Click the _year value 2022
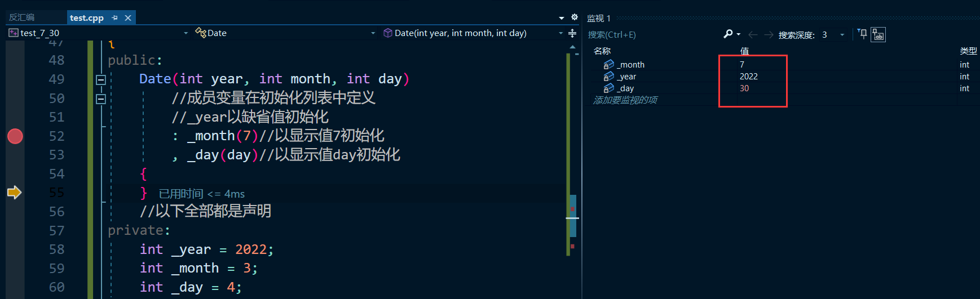This screenshot has height=299, width=980. [x=749, y=77]
